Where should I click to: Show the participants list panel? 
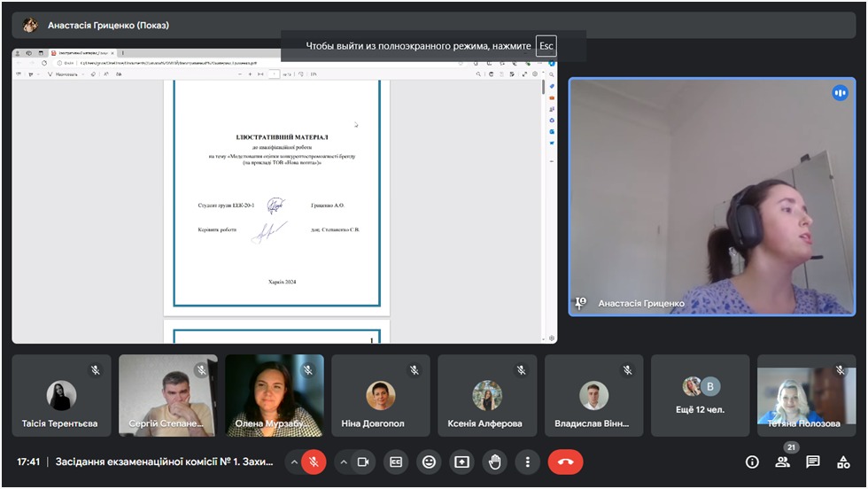(x=782, y=462)
